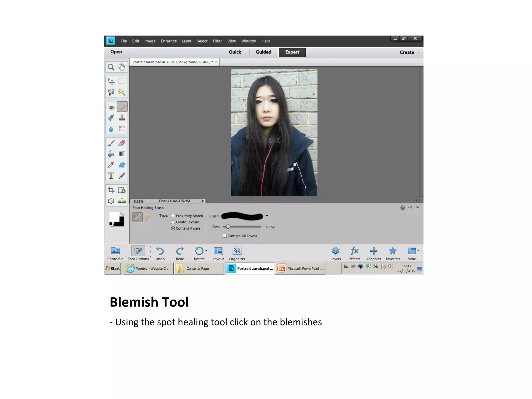
Task: Adjust the brush Size slider handle
Action: coord(228,227)
